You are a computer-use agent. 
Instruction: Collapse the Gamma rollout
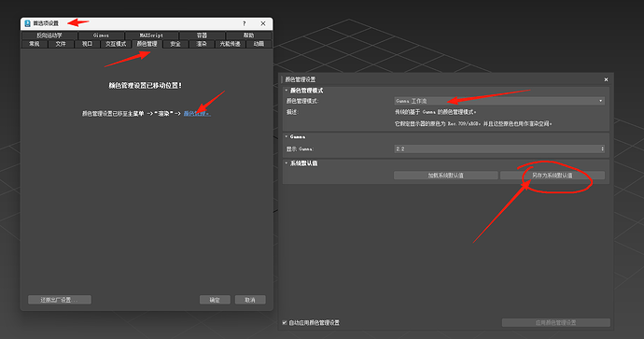(287, 136)
